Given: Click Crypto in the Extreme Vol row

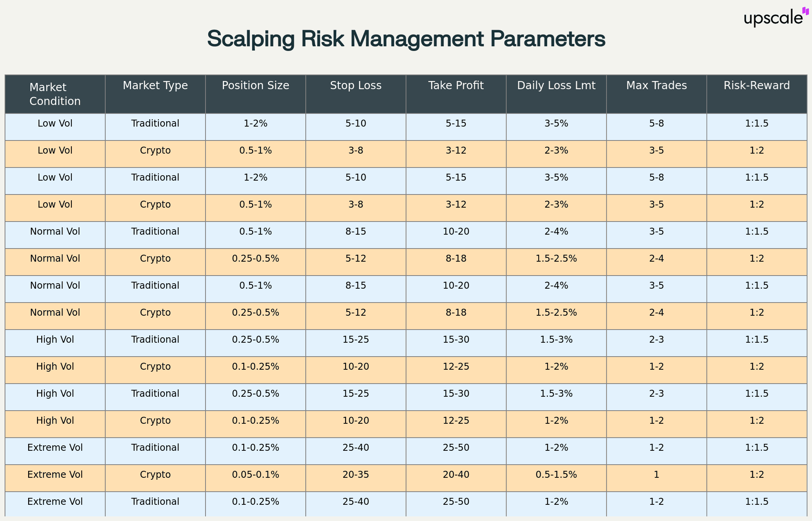Looking at the screenshot, I should [x=155, y=475].
